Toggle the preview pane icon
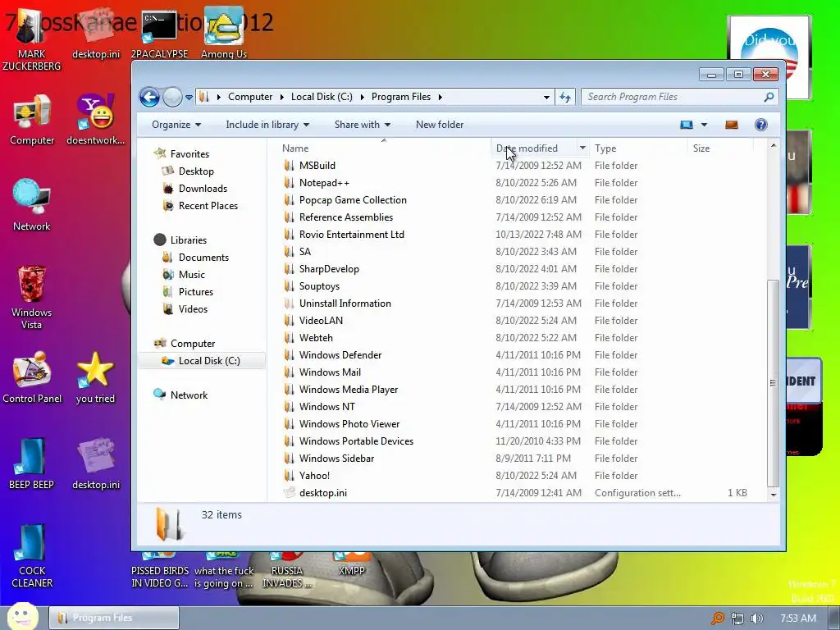 731,125
